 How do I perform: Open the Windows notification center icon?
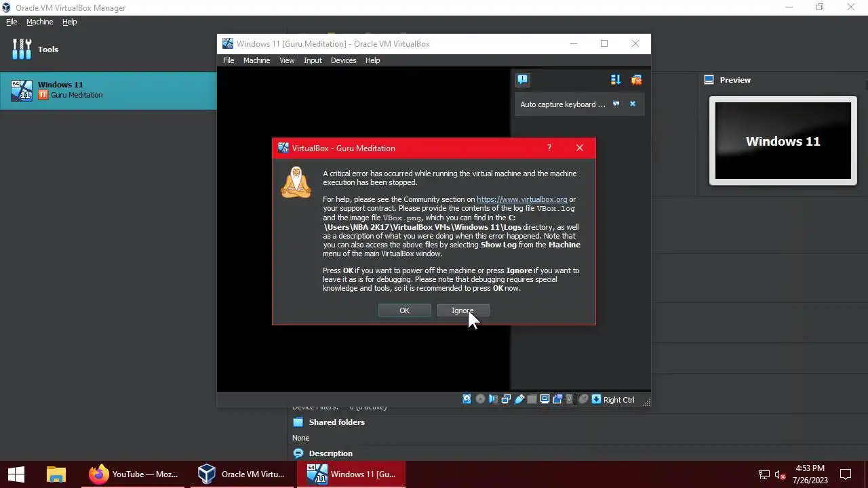click(x=846, y=474)
